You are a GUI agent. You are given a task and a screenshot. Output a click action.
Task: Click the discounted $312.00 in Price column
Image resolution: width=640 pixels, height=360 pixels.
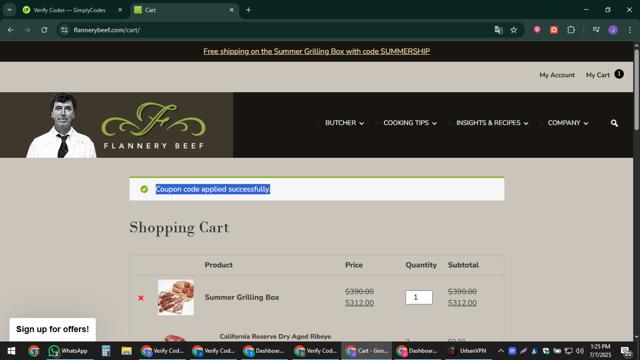coord(359,303)
